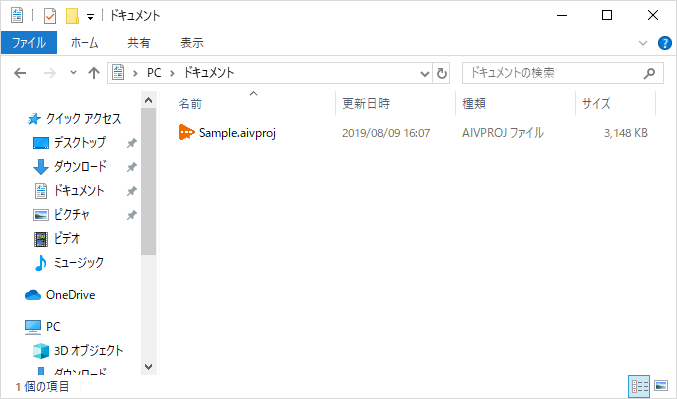Click the 3,148 KB size cell
This screenshot has height=399, width=677.
click(626, 133)
